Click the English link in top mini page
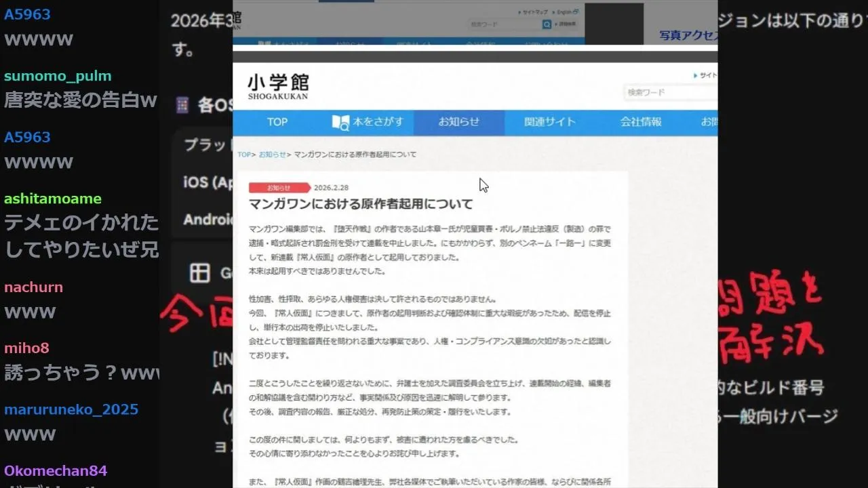This screenshot has height=488, width=868. pos(567,12)
